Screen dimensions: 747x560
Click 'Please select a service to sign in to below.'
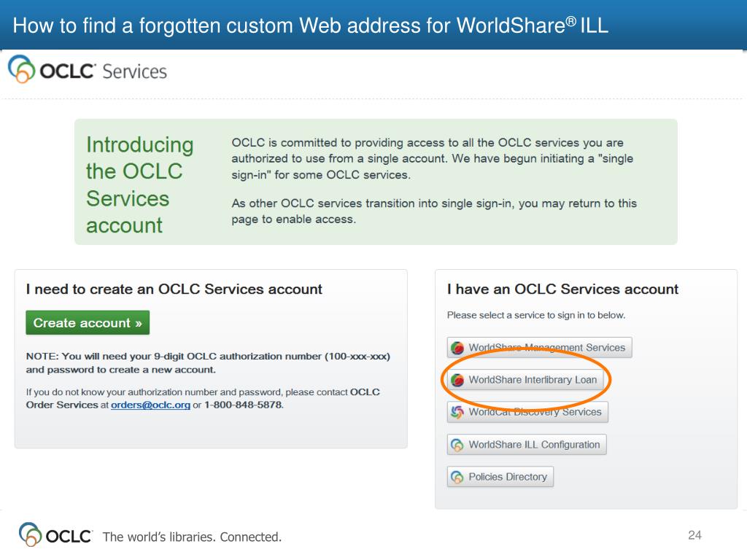(536, 315)
